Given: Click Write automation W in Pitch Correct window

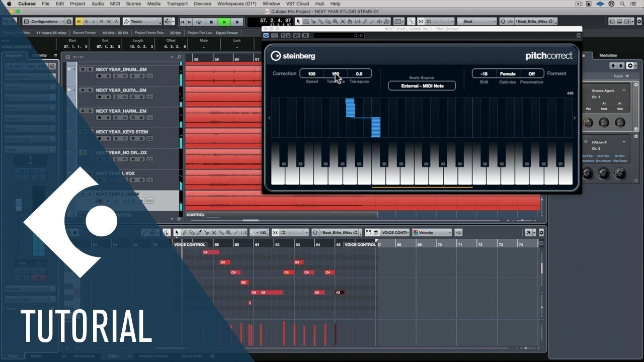Looking at the screenshot, I should coord(288,35).
